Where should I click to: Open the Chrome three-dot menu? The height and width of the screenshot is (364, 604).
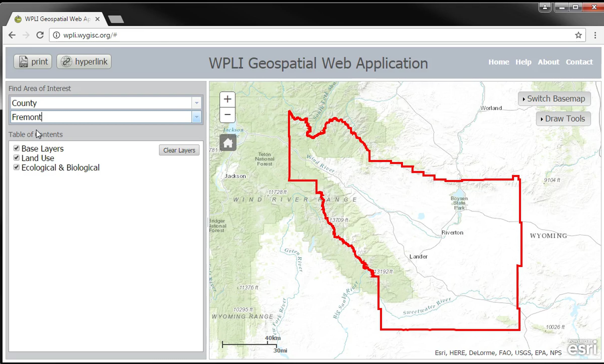[595, 35]
